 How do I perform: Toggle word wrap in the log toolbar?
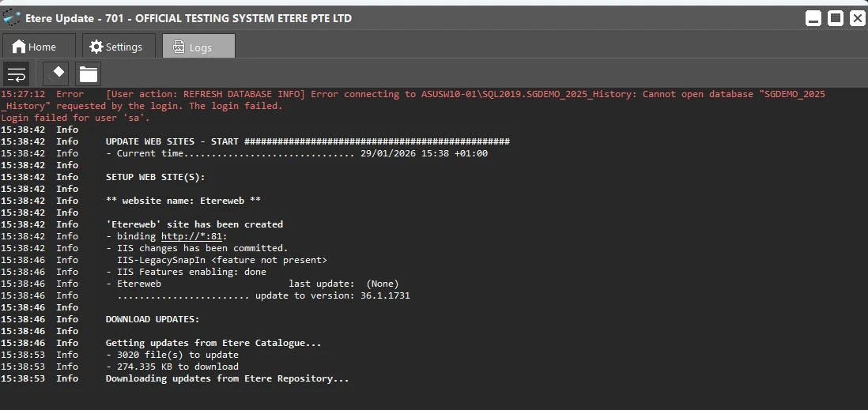[x=17, y=73]
